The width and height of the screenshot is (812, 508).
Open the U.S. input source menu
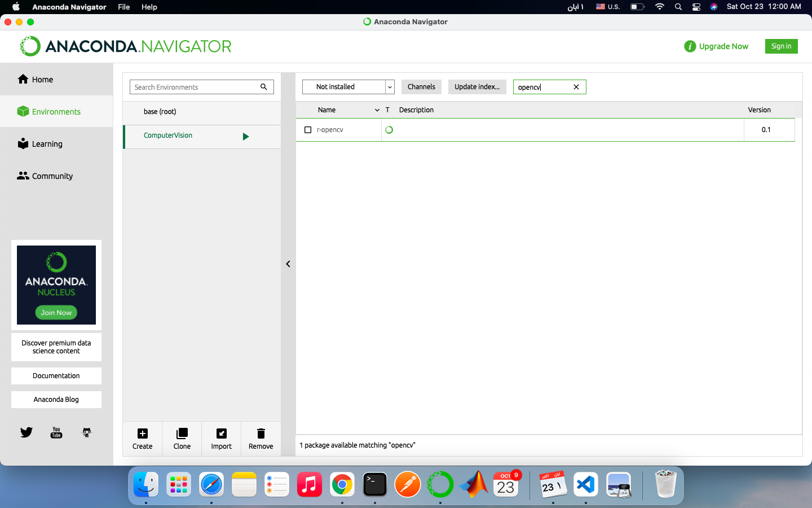(608, 7)
